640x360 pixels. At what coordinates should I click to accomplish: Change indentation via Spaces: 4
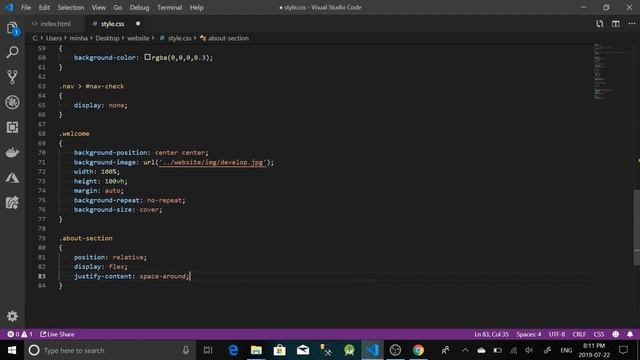click(529, 334)
